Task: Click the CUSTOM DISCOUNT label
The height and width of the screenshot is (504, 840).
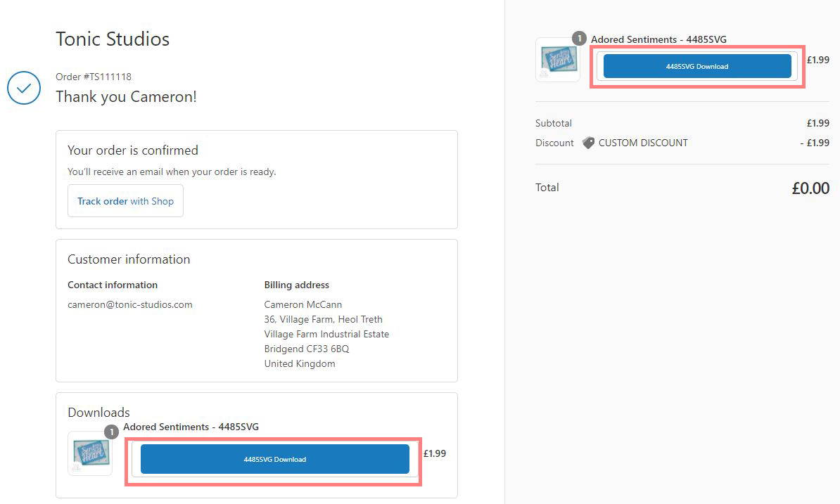Action: point(643,143)
